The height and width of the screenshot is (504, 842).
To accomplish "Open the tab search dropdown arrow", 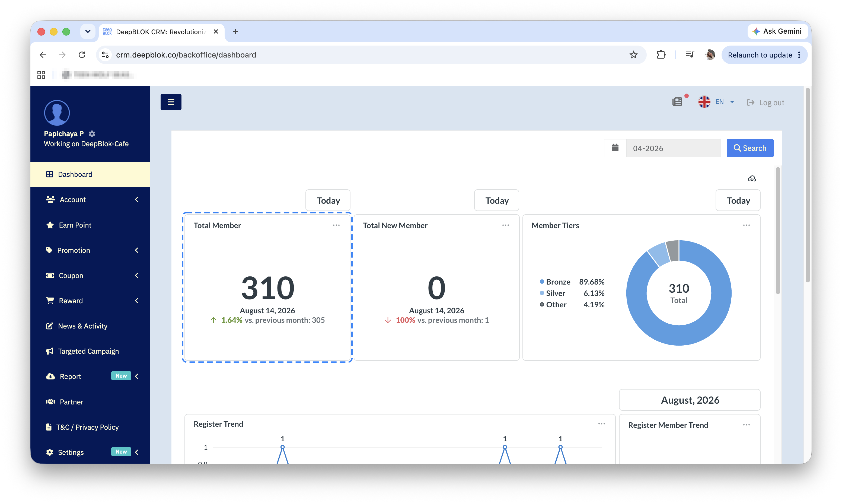I will pyautogui.click(x=88, y=31).
